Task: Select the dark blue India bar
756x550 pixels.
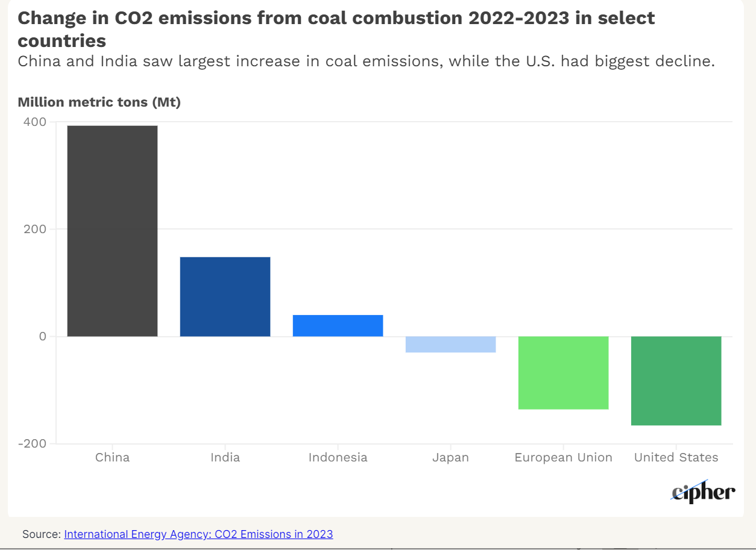Action: (225, 296)
